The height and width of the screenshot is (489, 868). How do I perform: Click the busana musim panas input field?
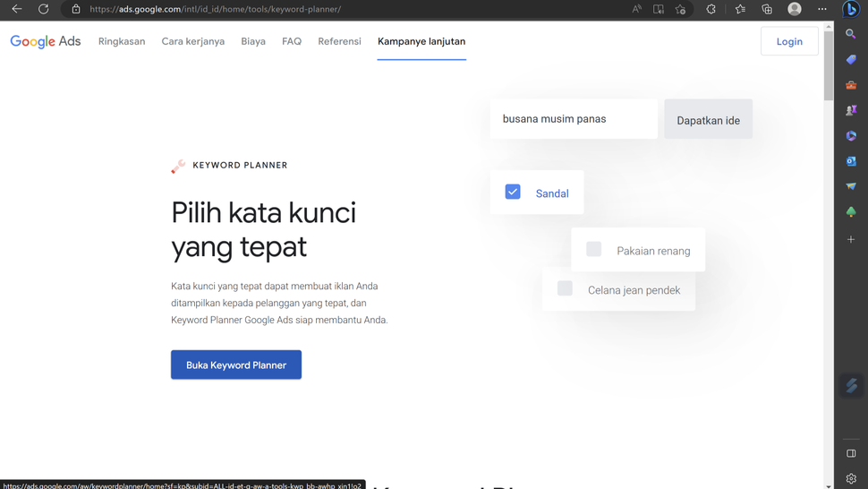click(x=574, y=119)
